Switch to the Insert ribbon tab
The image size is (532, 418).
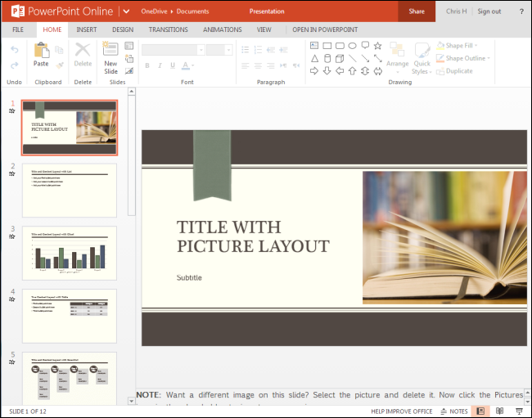tap(86, 29)
